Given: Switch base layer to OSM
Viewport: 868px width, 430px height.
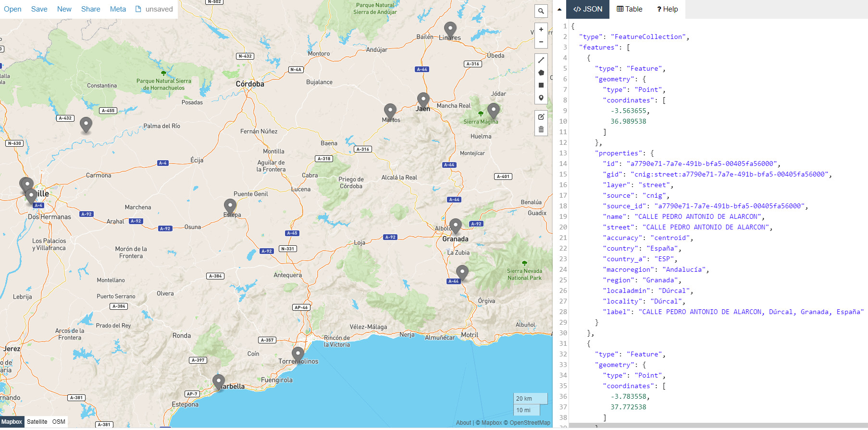Looking at the screenshot, I should point(59,422).
